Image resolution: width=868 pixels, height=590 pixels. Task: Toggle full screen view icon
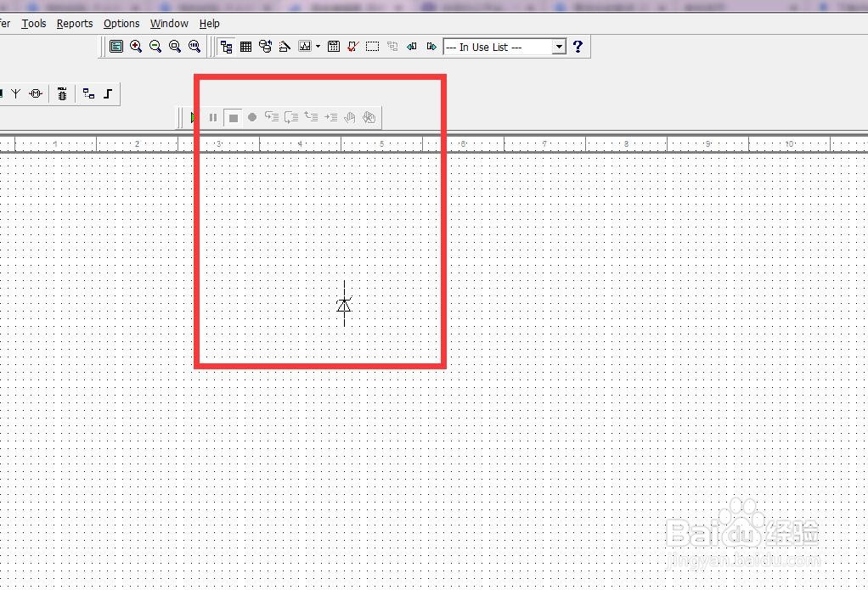coord(116,47)
